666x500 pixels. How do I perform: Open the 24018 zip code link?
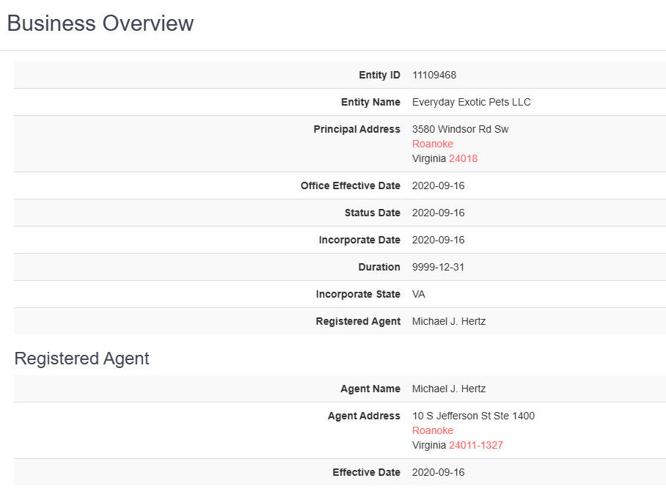tap(463, 159)
